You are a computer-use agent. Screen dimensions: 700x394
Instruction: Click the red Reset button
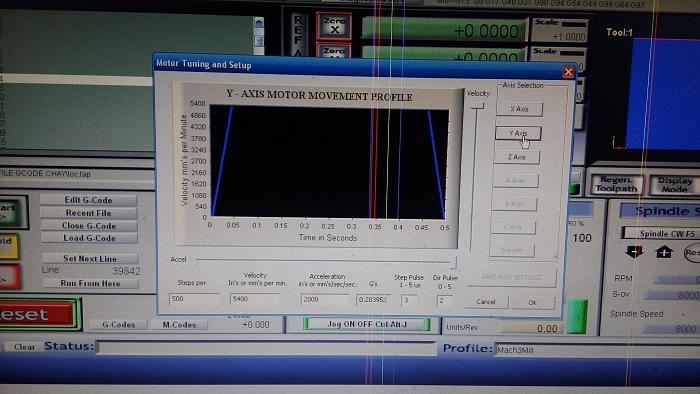(x=38, y=315)
